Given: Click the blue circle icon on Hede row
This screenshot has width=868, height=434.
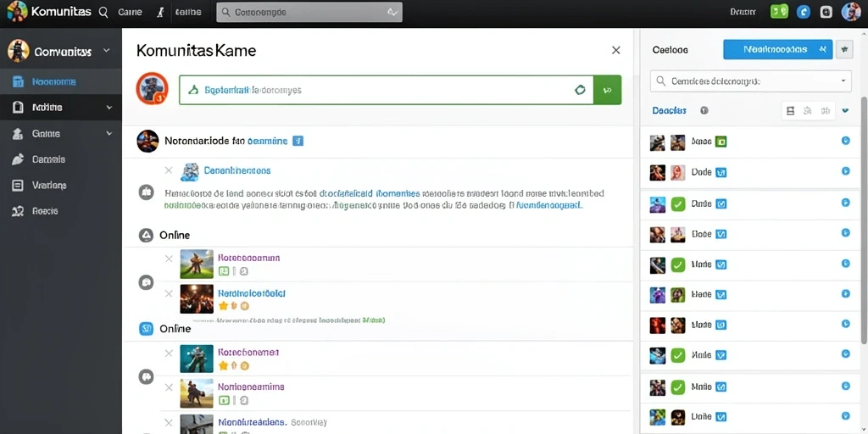Looking at the screenshot, I should coord(845,293).
